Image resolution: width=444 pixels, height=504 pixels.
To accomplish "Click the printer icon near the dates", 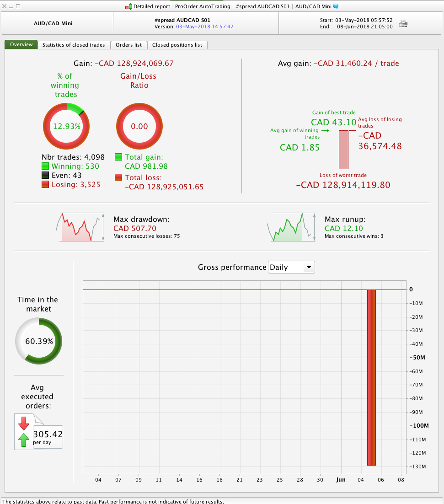I will point(403,23).
